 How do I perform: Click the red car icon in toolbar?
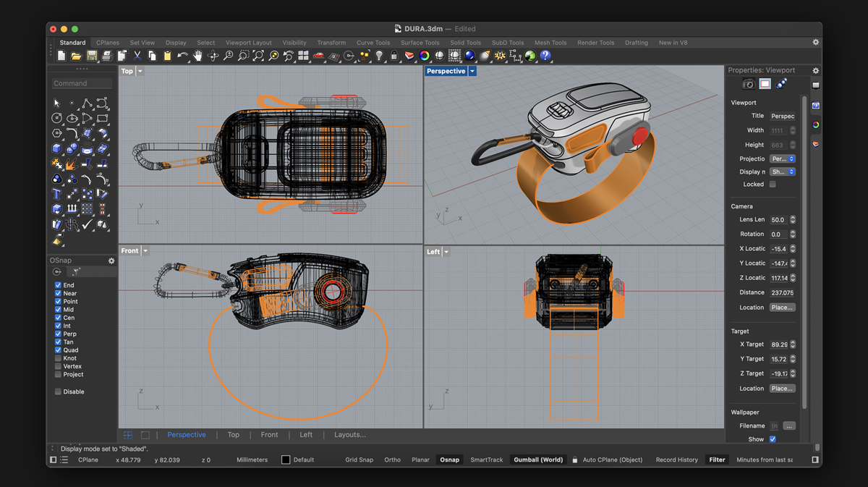point(318,56)
